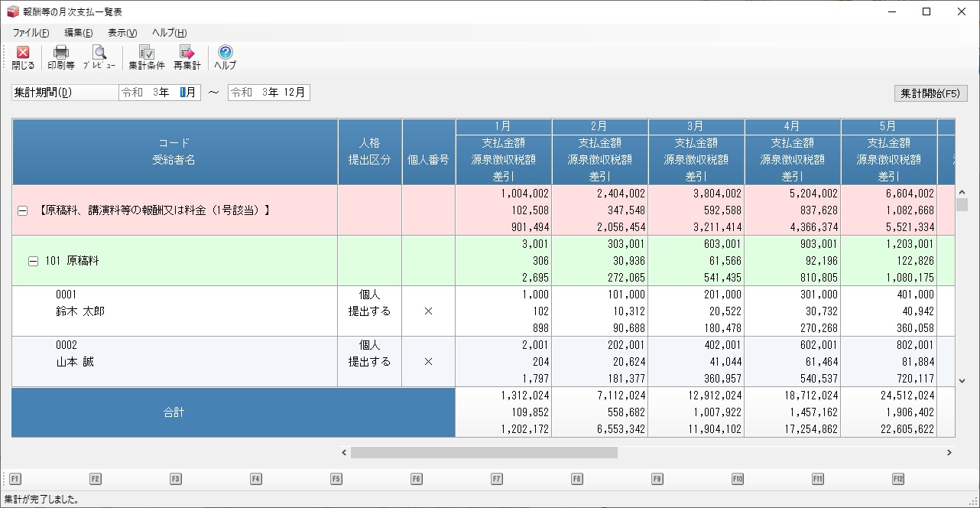Image resolution: width=980 pixels, height=508 pixels.
Task: Click the start period 令和 3年 1月 field
Action: click(160, 93)
